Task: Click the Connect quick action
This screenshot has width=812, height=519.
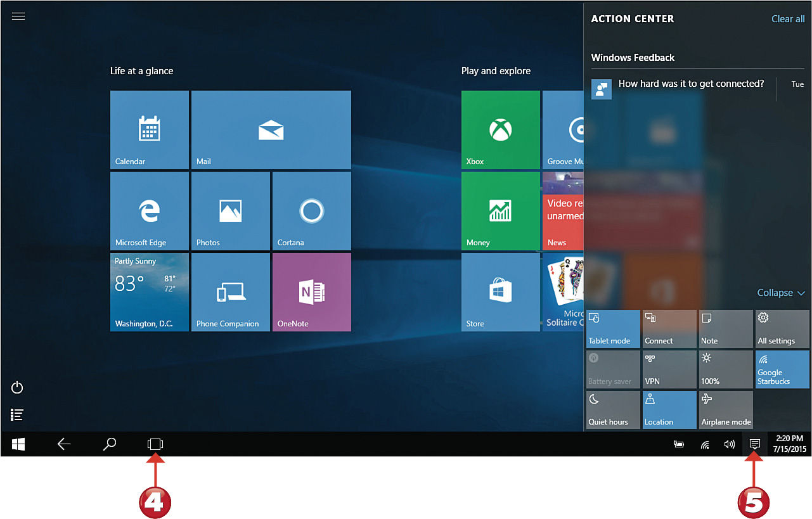Action: click(669, 329)
